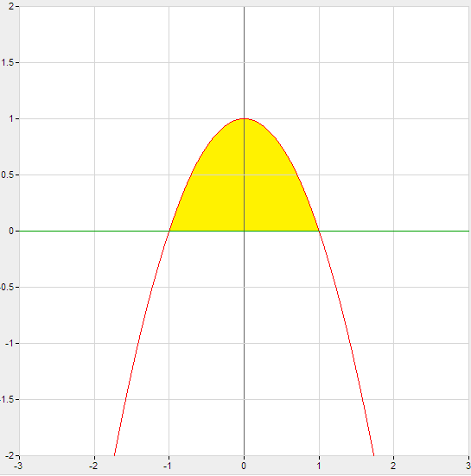Select the parabola's vertex at y equals 1
Screen dimensions: 471x476
pos(245,118)
